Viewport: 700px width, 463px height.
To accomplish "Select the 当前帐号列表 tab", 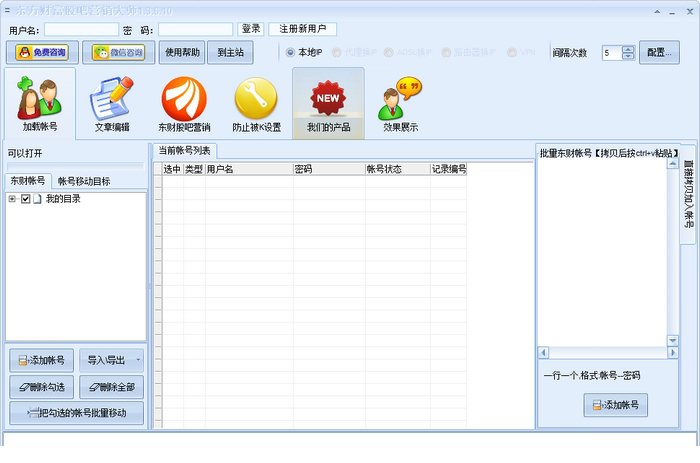I will tap(184, 150).
